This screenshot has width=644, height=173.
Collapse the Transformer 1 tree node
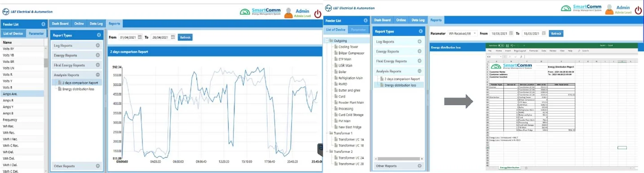tap(326, 133)
